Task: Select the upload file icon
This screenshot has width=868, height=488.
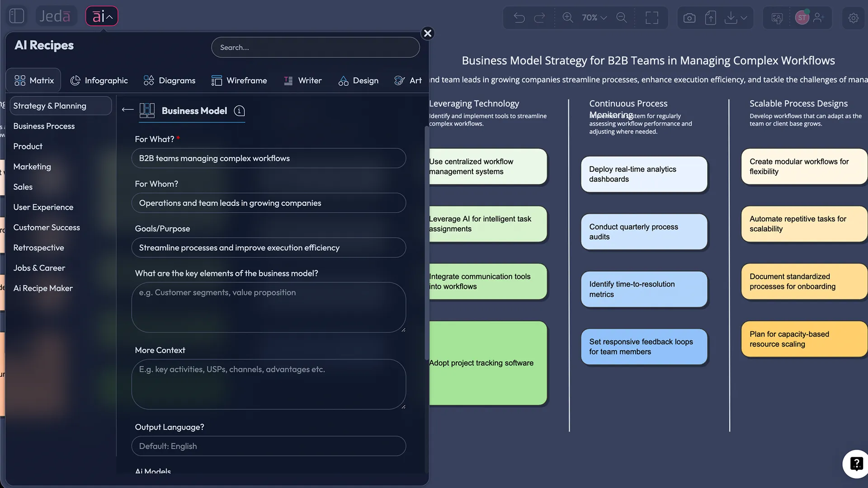Action: click(711, 18)
